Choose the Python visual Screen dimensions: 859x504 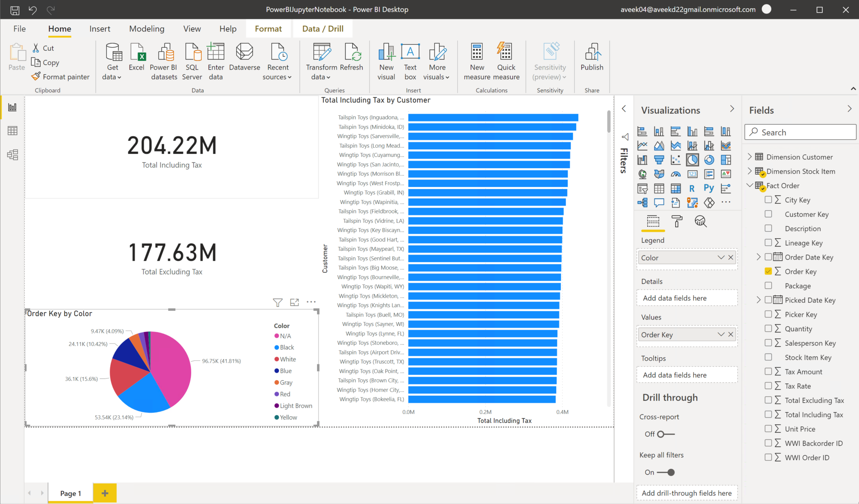pos(709,188)
